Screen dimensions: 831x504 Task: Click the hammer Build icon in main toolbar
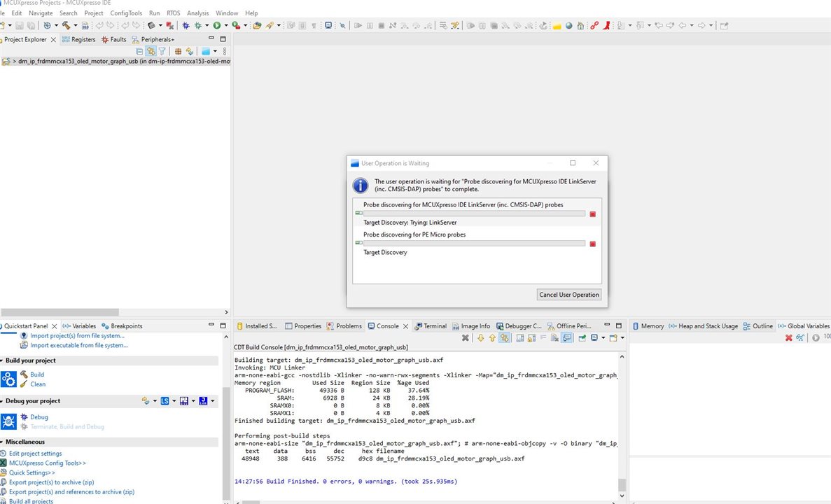(67, 25)
